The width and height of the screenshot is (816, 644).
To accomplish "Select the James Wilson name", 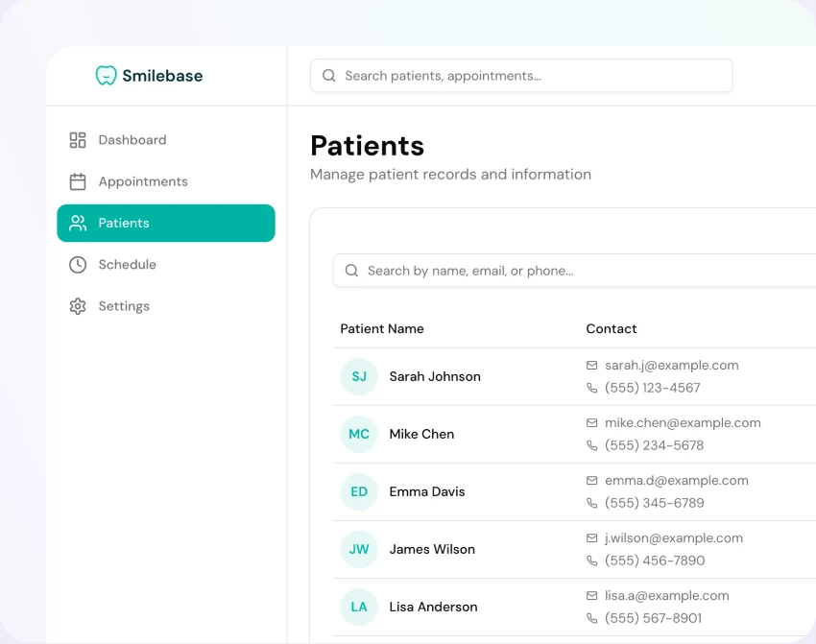I will [432, 549].
